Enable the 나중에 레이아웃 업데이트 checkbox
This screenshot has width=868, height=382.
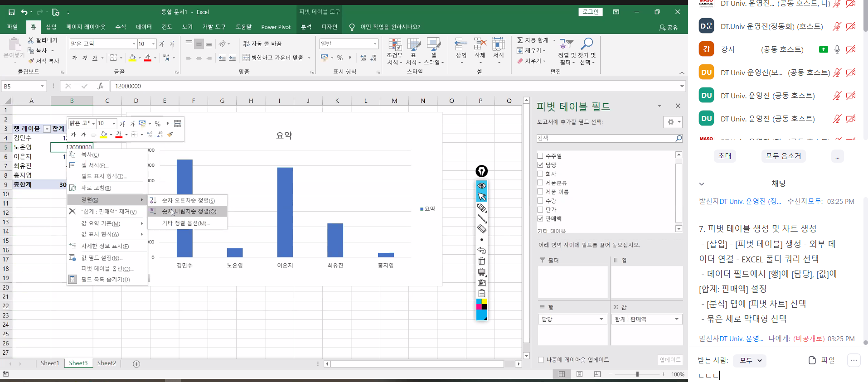click(541, 360)
